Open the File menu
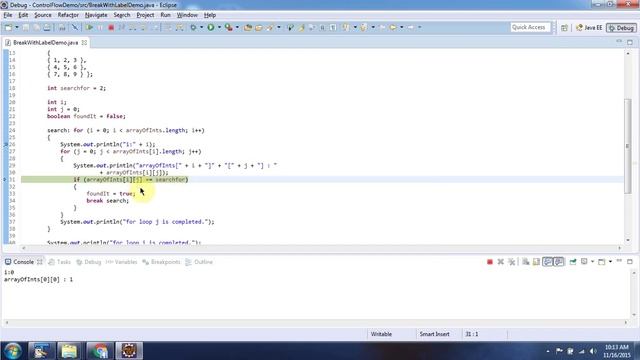640x360 pixels. [8, 15]
